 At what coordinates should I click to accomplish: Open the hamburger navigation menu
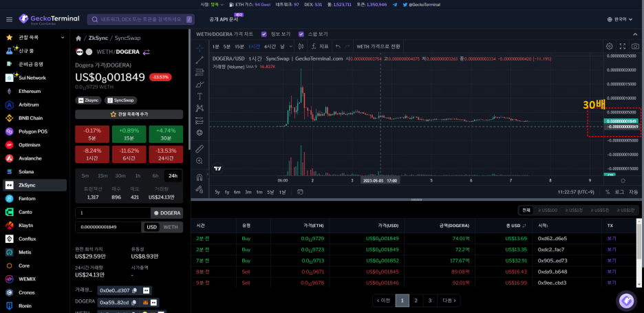click(10, 19)
